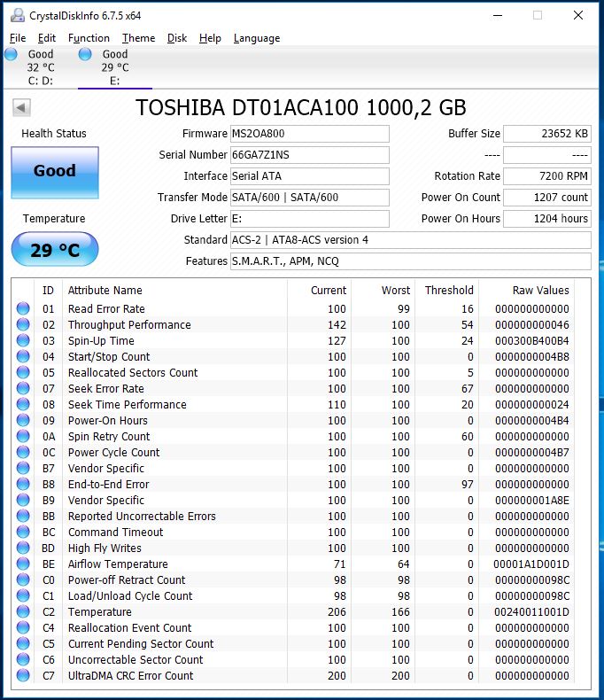Click status orb for Spin-Up Time

(23, 340)
